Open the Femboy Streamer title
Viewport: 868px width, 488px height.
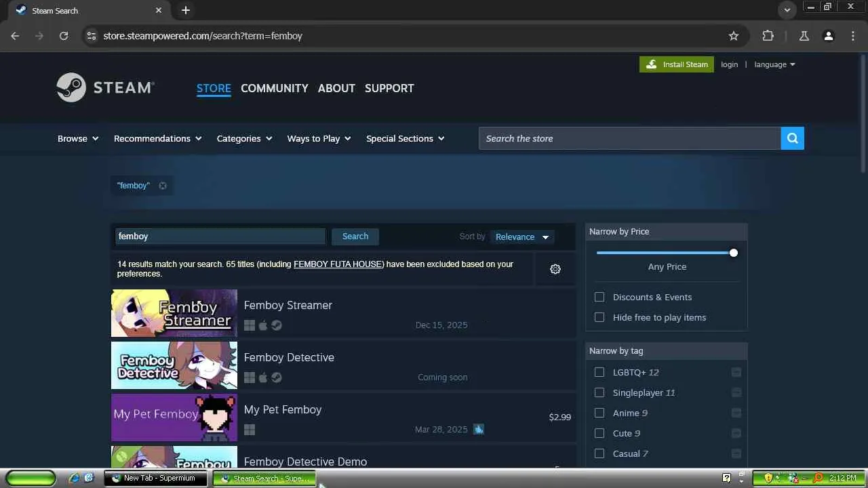(288, 305)
